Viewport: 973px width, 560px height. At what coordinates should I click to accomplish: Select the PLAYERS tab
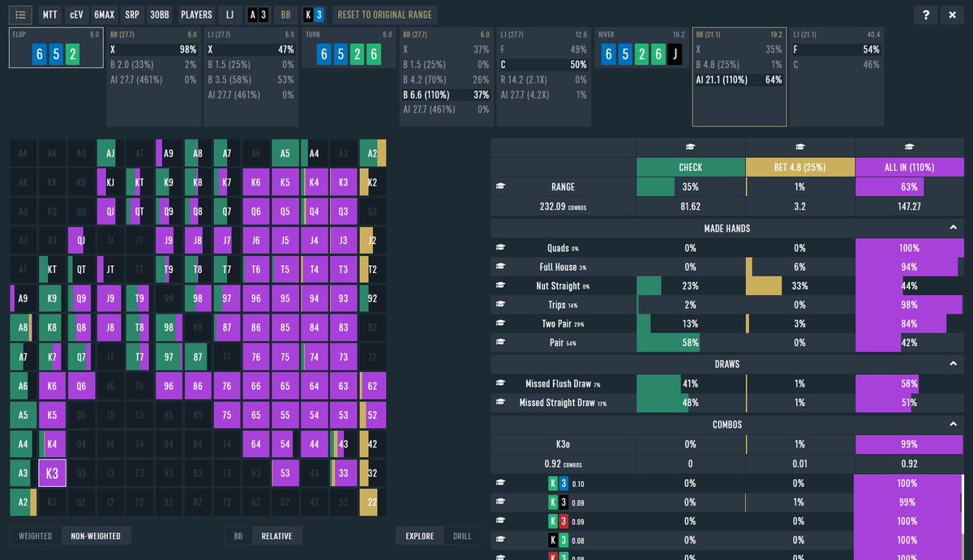[196, 15]
